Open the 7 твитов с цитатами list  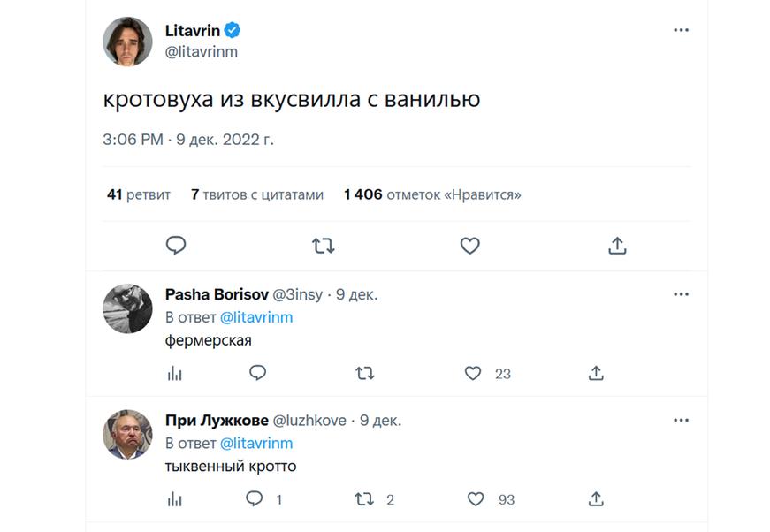point(257,194)
